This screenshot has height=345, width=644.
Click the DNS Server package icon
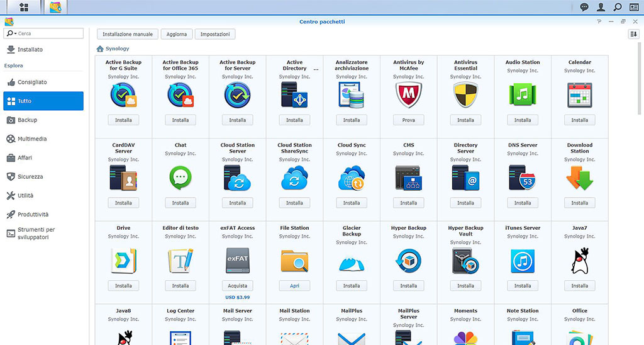point(523,178)
